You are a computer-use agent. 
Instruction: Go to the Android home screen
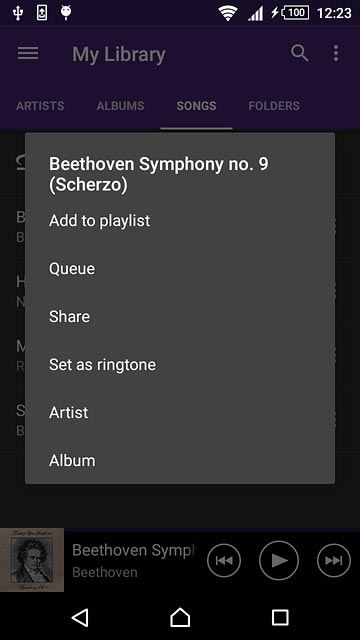click(x=180, y=617)
